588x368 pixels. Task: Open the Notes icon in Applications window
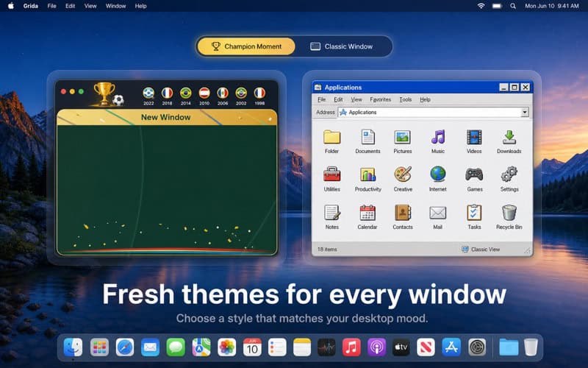pos(332,217)
